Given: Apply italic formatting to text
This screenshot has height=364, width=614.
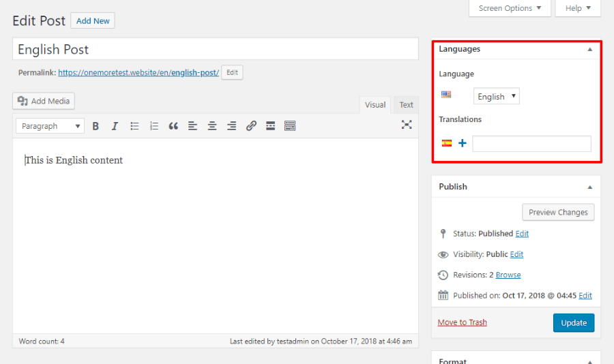Looking at the screenshot, I should [x=115, y=126].
